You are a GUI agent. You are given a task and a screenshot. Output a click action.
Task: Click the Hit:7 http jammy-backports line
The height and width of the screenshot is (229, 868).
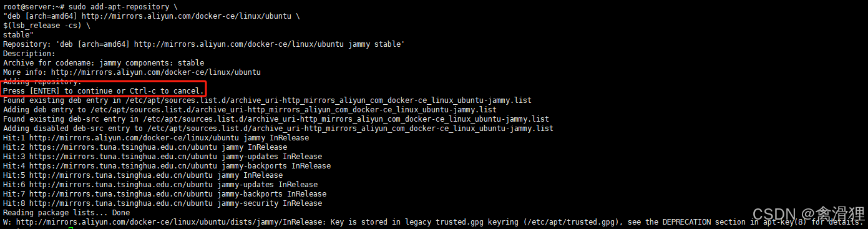(x=165, y=194)
